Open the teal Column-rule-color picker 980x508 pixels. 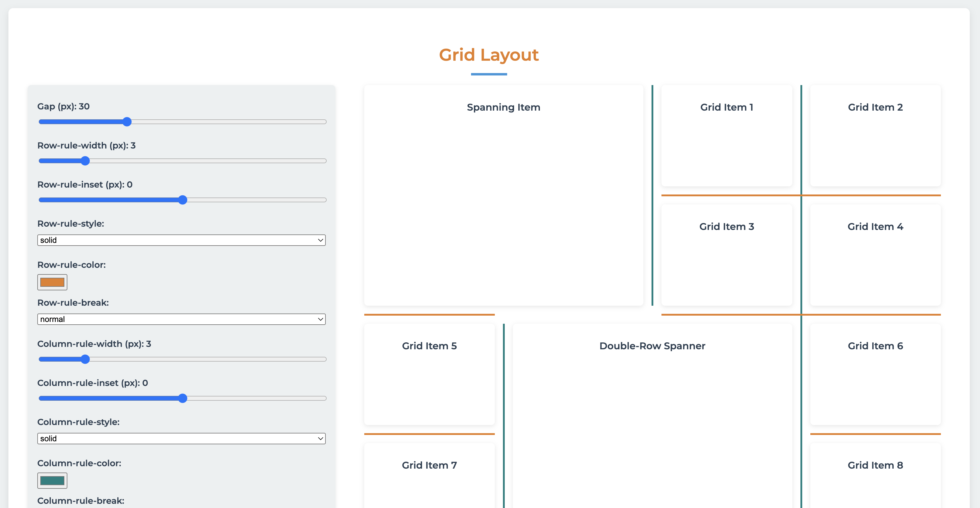tap(53, 481)
